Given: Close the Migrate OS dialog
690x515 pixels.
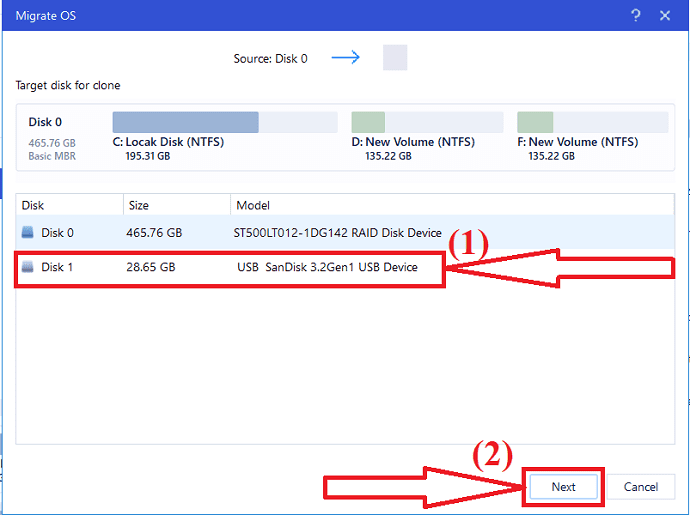Looking at the screenshot, I should click(665, 15).
